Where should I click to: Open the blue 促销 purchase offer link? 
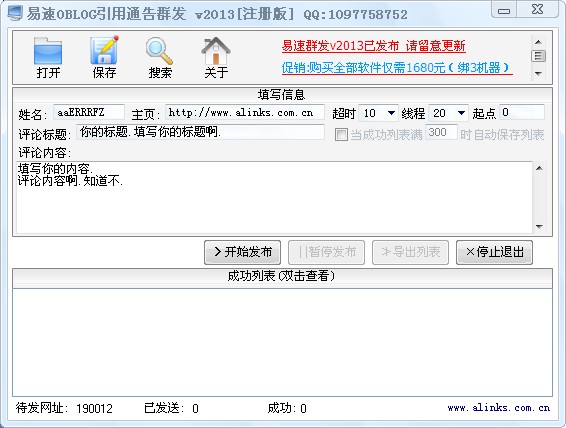click(x=397, y=68)
